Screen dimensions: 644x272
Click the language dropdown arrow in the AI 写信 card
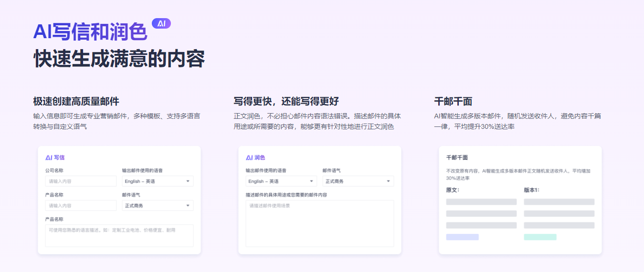188,181
